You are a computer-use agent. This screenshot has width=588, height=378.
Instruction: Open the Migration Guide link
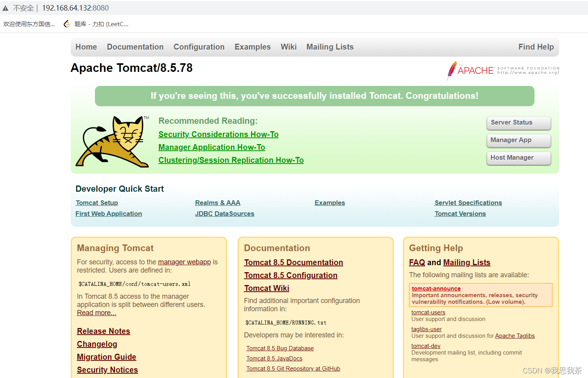107,357
